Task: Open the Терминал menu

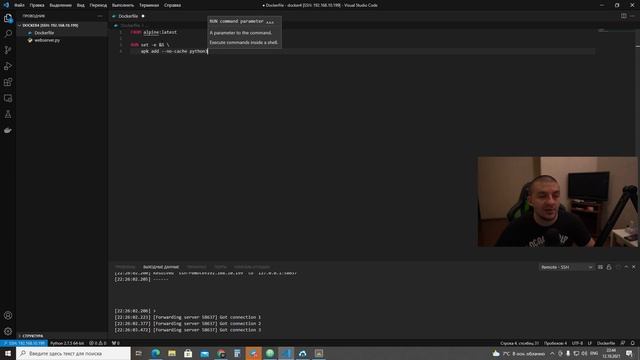Action: coord(149,5)
